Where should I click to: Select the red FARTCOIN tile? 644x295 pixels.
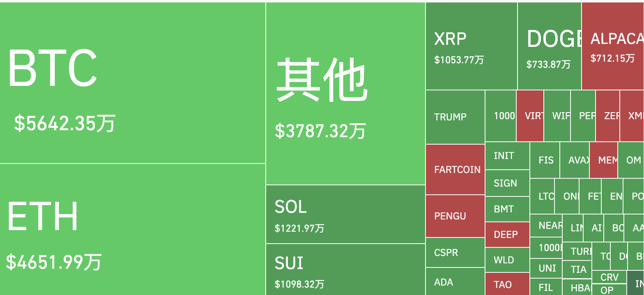pos(455,169)
